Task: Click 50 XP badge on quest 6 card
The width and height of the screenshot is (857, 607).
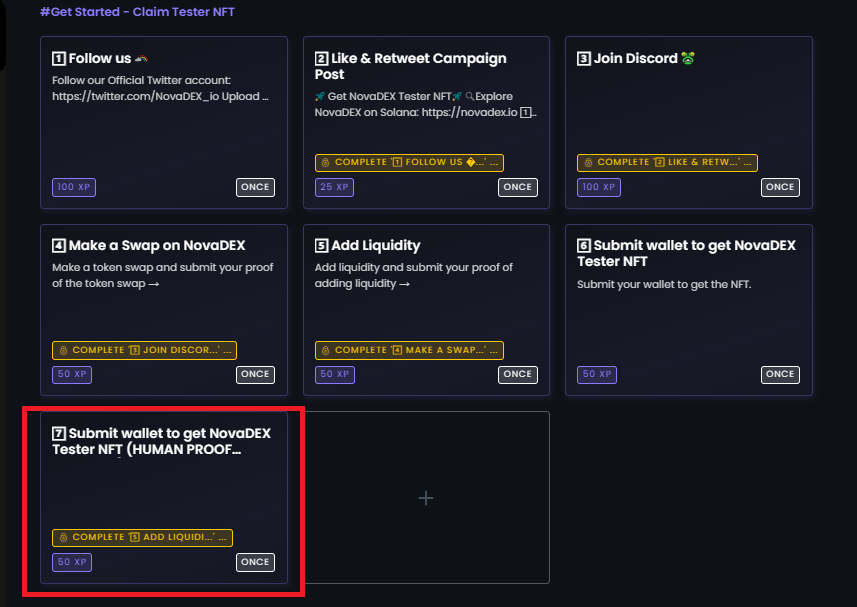Action: point(597,374)
